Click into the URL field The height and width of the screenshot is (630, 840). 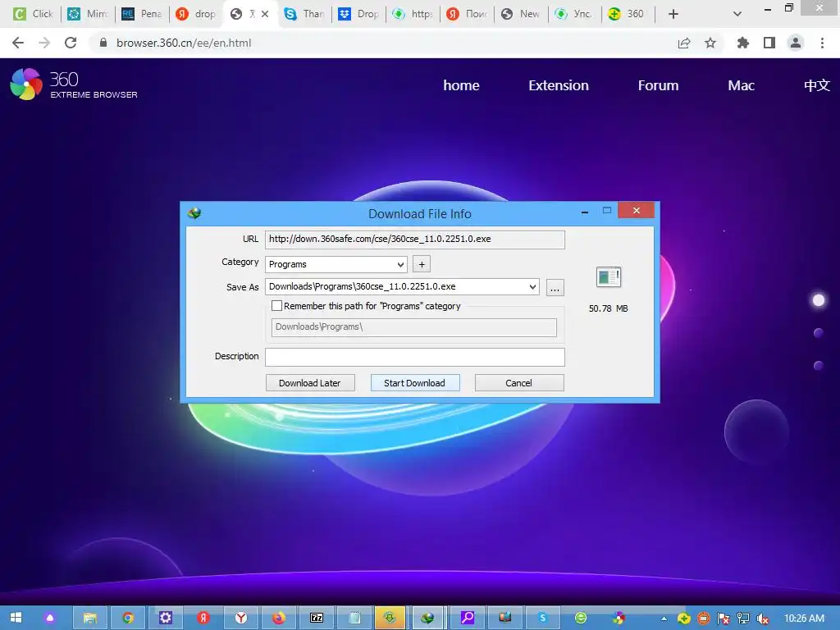414,240
